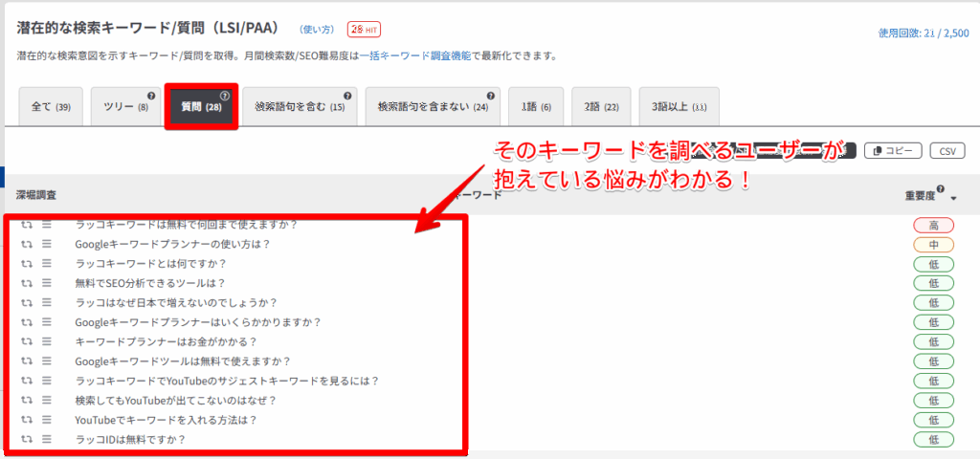Click help icon next to 重要度 header

pyautogui.click(x=941, y=189)
